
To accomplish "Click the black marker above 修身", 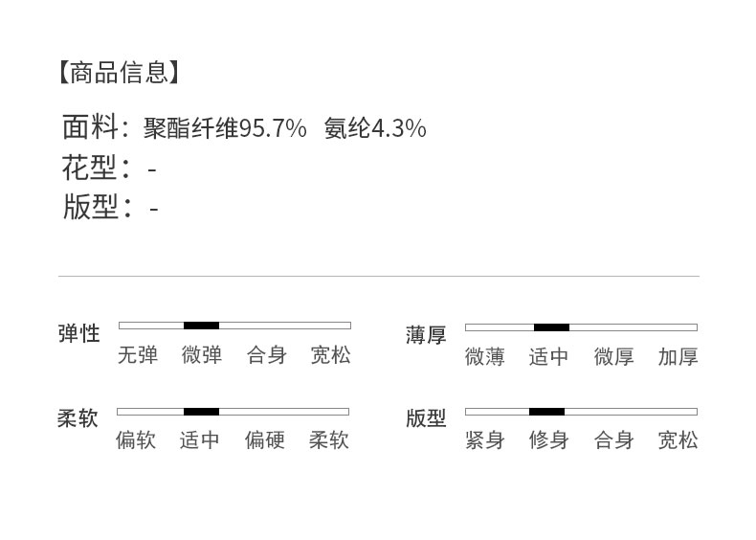I will (x=546, y=412).
